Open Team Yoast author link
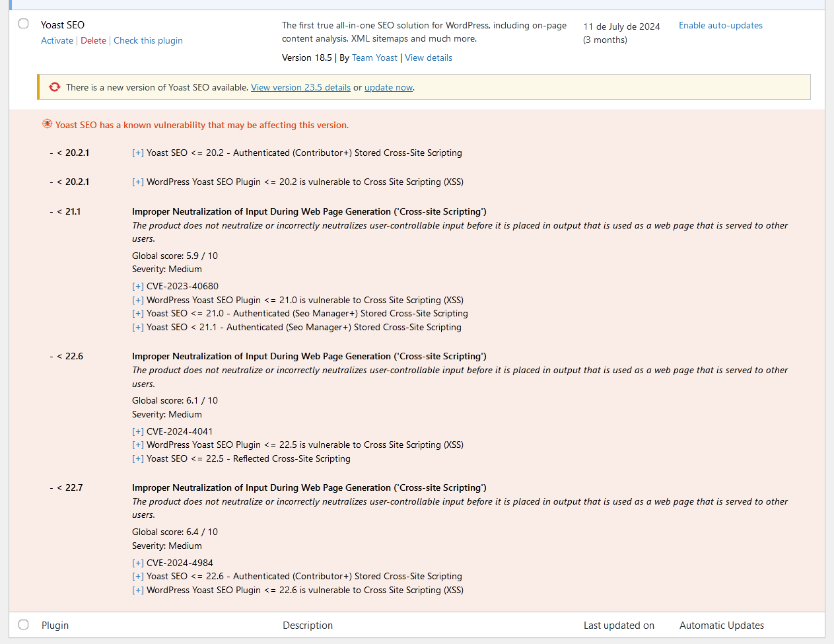 [x=374, y=57]
